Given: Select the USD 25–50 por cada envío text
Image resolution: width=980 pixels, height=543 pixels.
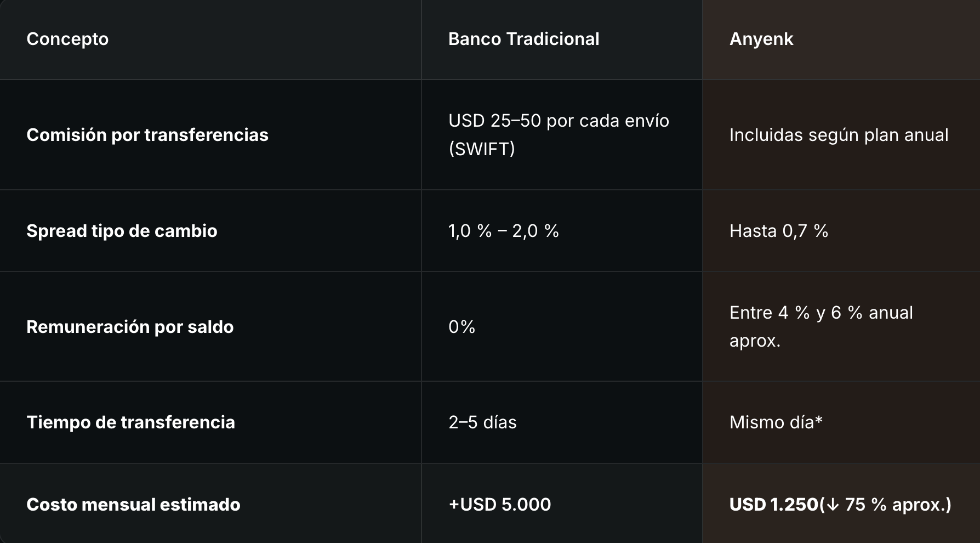Looking at the screenshot, I should point(558,121).
